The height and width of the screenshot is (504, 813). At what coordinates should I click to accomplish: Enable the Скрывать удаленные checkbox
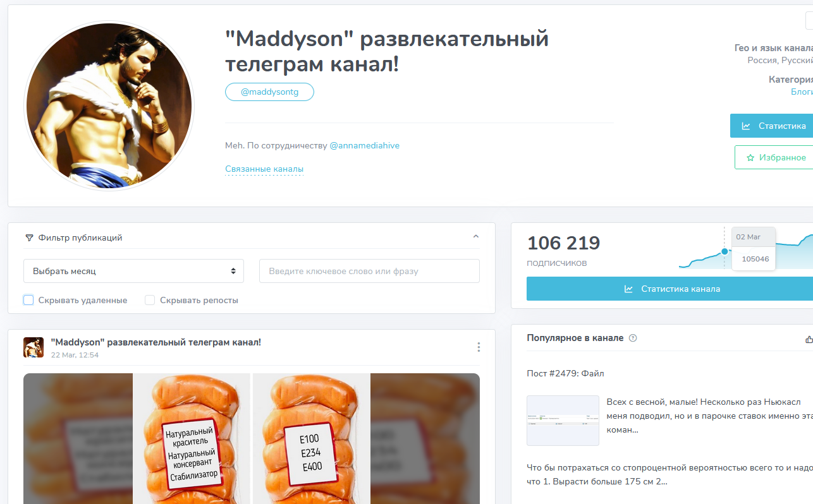[28, 300]
